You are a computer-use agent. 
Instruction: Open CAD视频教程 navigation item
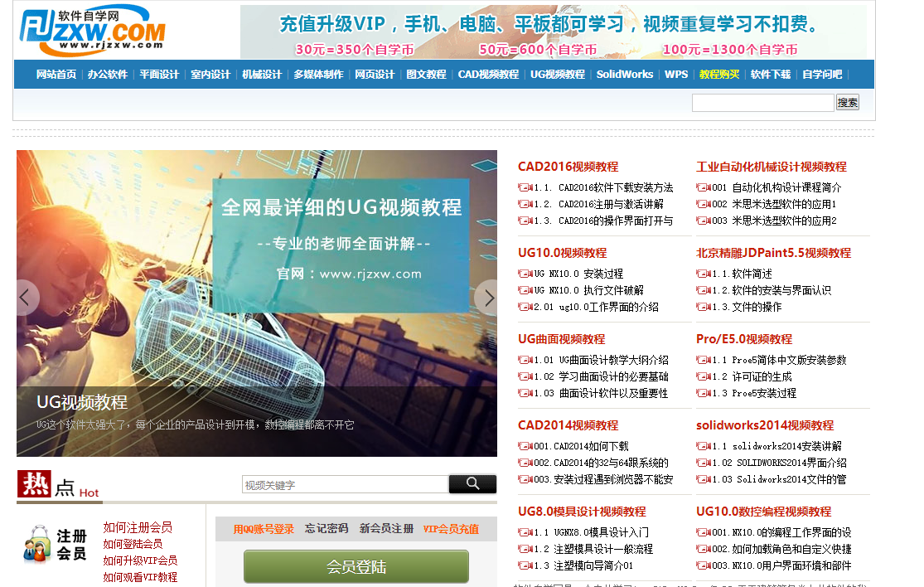(x=488, y=75)
